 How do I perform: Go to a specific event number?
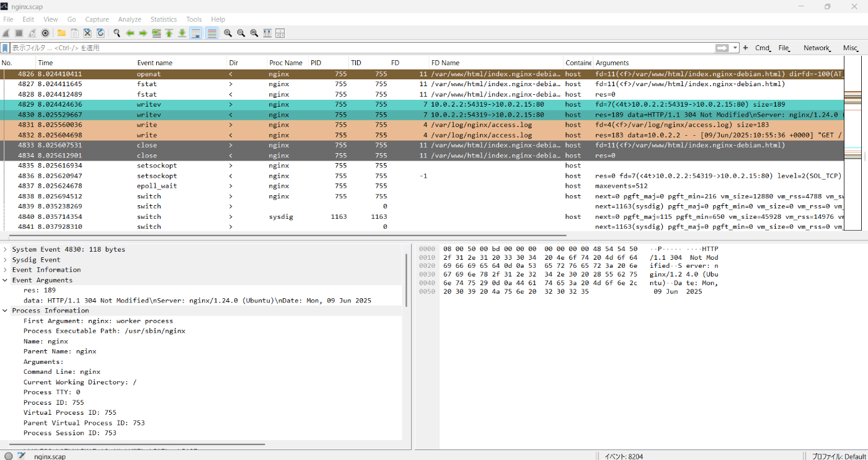click(156, 33)
